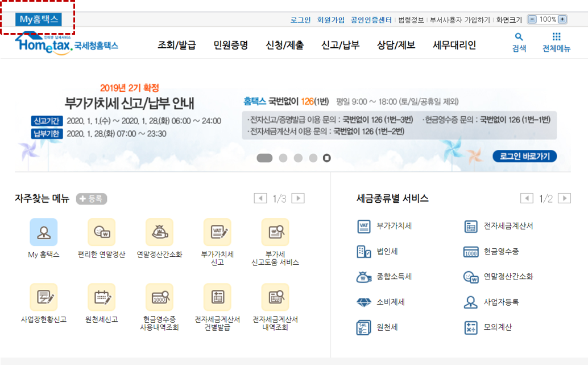Select the first banner slide indicator

[264, 158]
